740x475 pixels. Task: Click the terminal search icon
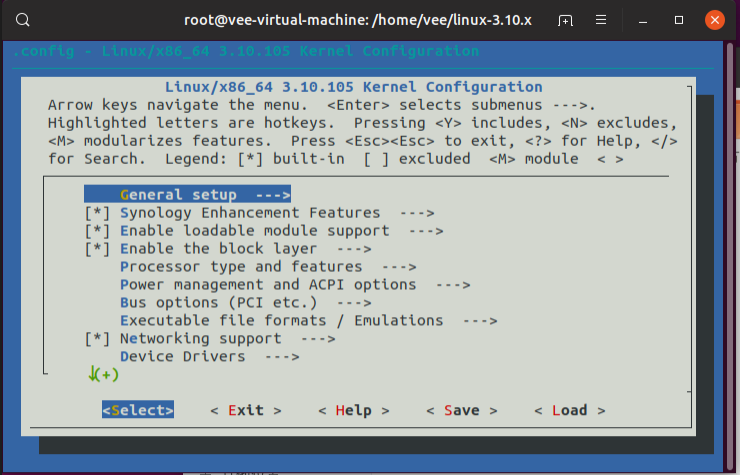22,20
